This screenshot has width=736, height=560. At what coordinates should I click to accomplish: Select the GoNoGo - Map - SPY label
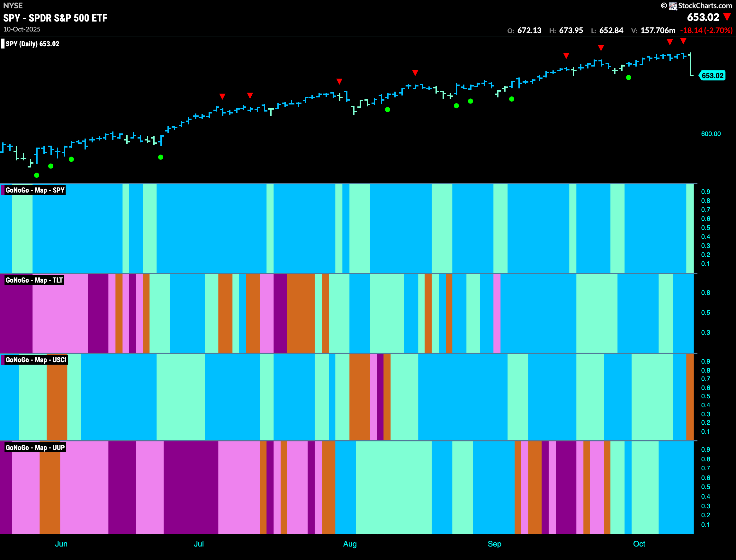[35, 190]
